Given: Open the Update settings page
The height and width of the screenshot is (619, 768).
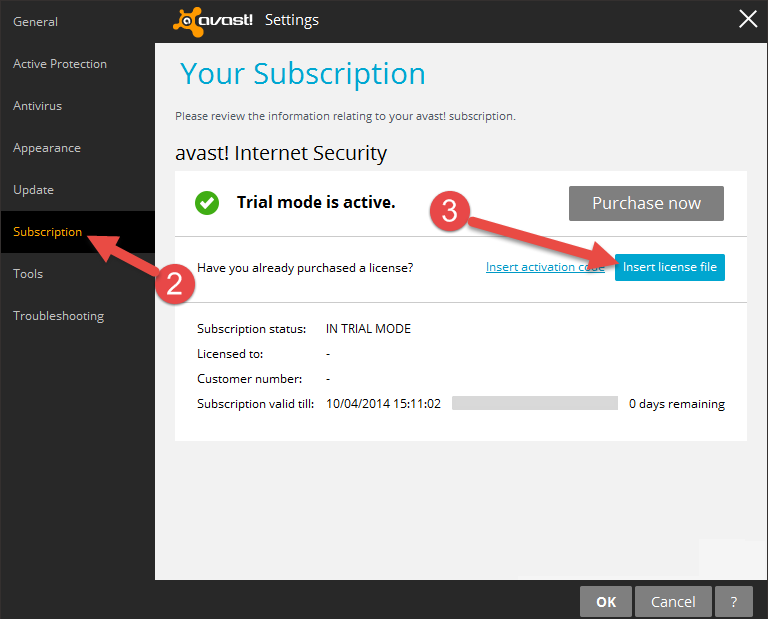Looking at the screenshot, I should [x=33, y=190].
